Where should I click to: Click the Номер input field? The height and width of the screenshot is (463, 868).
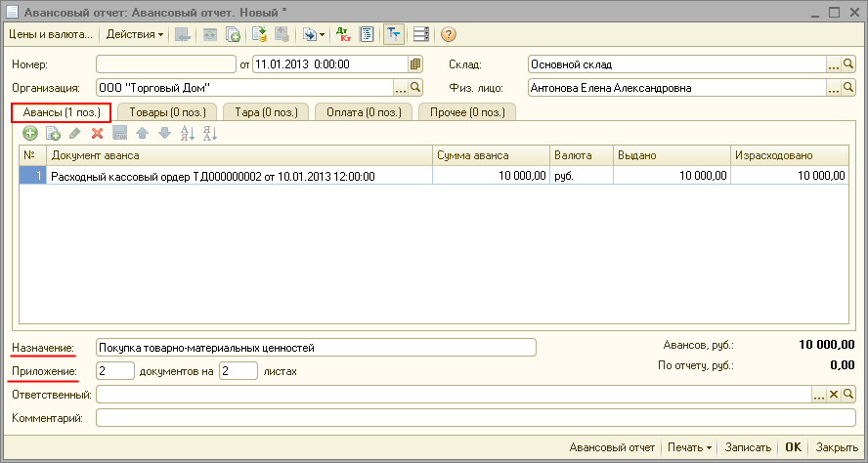(166, 64)
